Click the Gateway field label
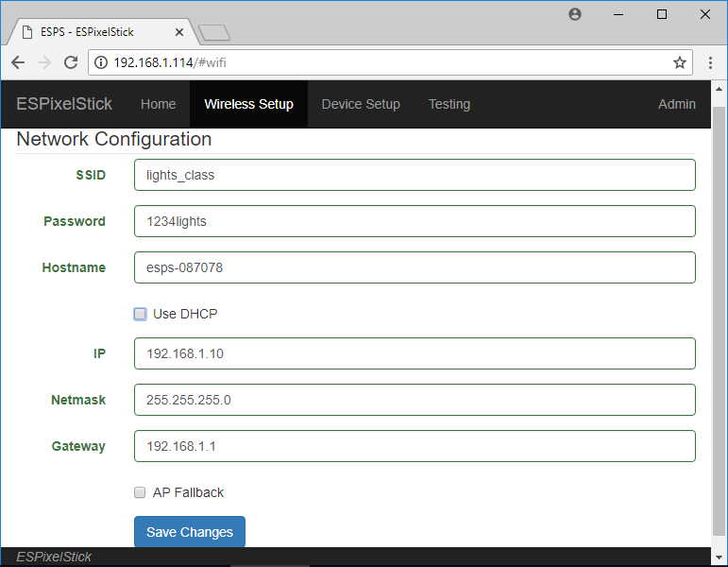This screenshot has height=567, width=728. [78, 446]
